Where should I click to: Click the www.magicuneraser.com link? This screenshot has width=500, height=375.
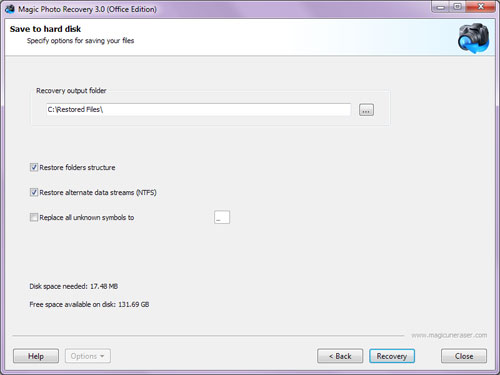coord(449,335)
